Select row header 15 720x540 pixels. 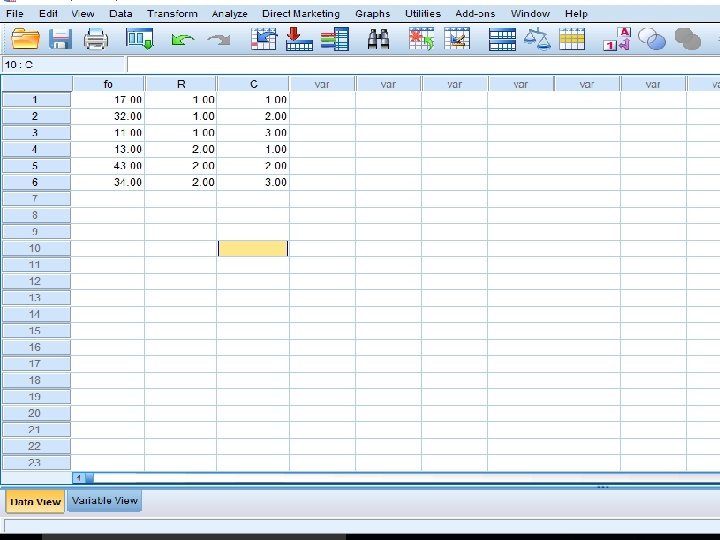coord(36,331)
